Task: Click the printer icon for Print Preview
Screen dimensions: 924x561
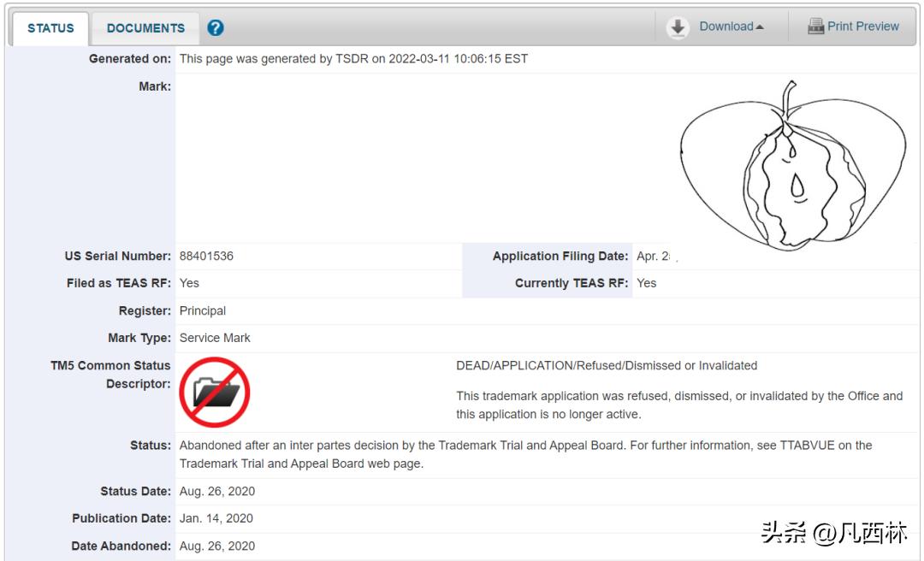Action: tap(815, 27)
